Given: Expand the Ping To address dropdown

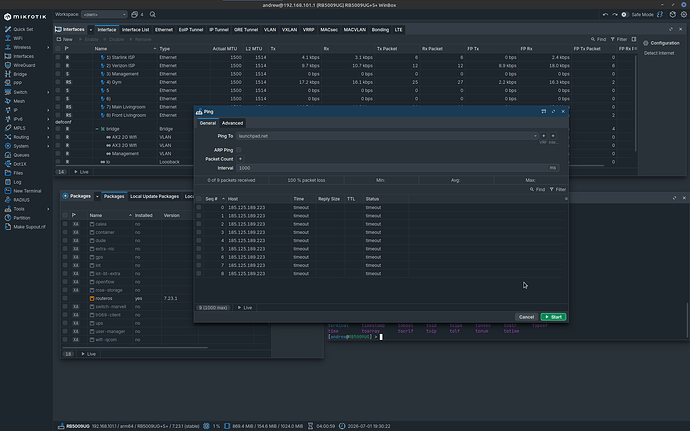Looking at the screenshot, I should (x=535, y=136).
